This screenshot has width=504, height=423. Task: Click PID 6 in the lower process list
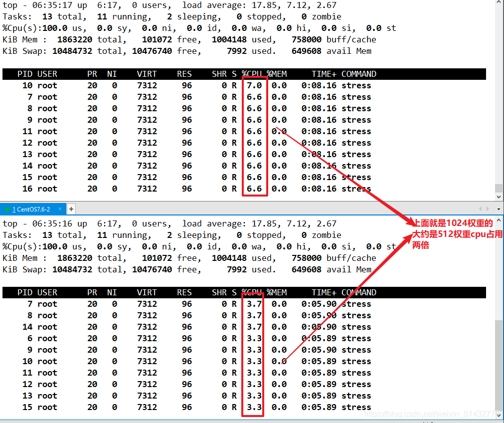(x=30, y=338)
